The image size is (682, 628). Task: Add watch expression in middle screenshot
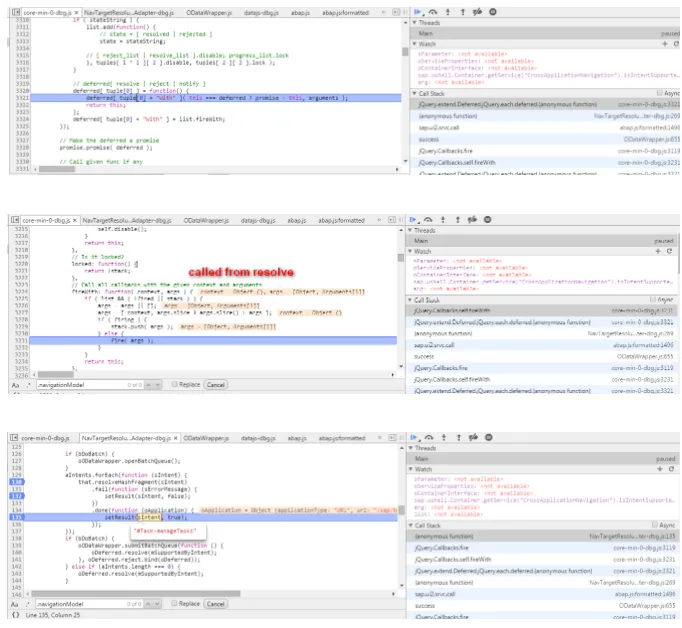pyautogui.click(x=658, y=251)
